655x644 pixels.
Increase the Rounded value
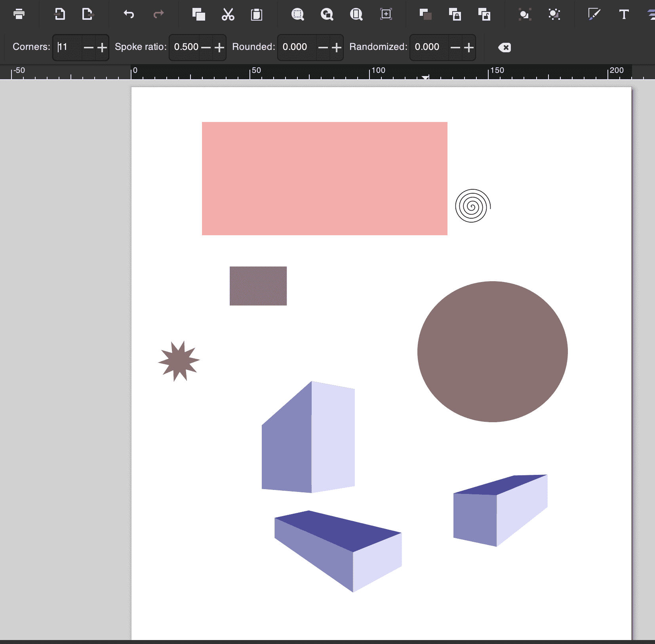click(x=337, y=48)
